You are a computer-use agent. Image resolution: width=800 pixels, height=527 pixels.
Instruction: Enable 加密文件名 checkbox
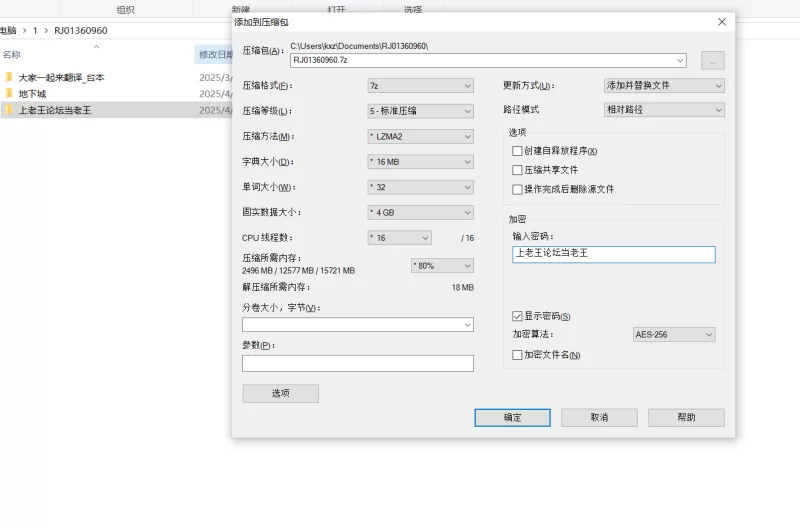517,355
